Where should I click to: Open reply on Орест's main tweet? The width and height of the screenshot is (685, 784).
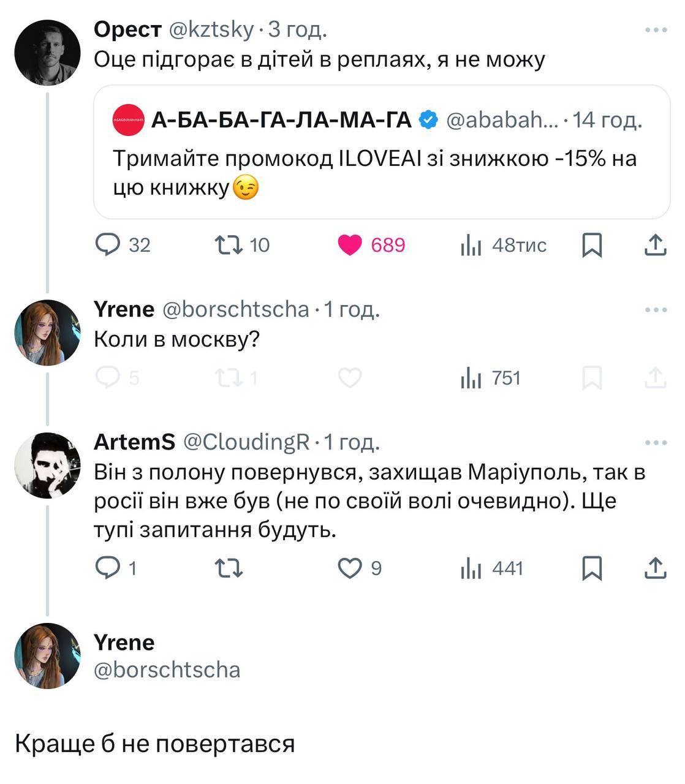click(x=108, y=245)
